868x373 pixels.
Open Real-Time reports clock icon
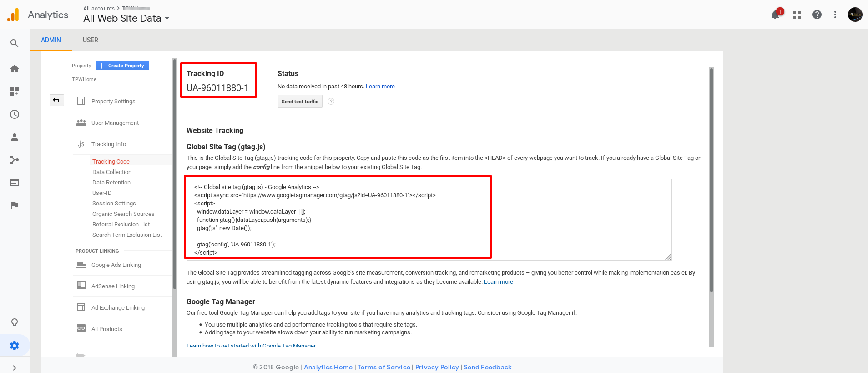click(15, 114)
